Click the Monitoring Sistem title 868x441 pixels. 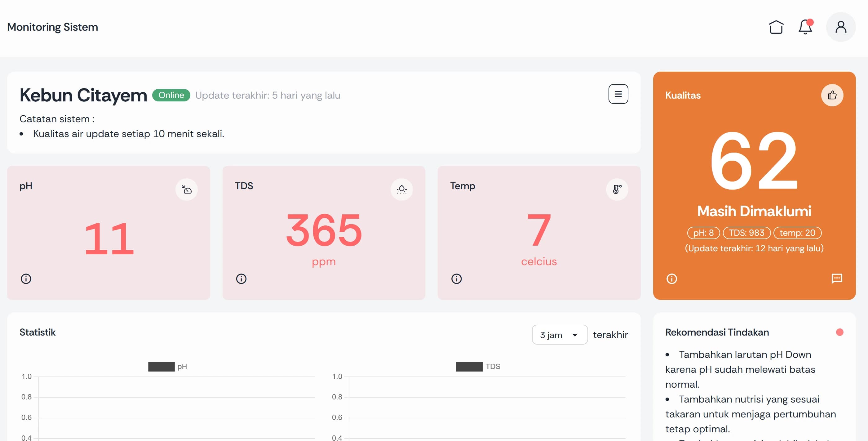pyautogui.click(x=53, y=27)
